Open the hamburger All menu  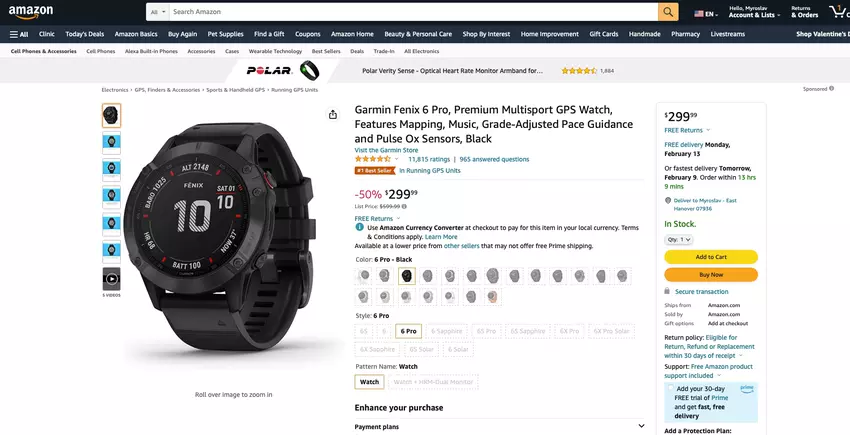pos(19,34)
